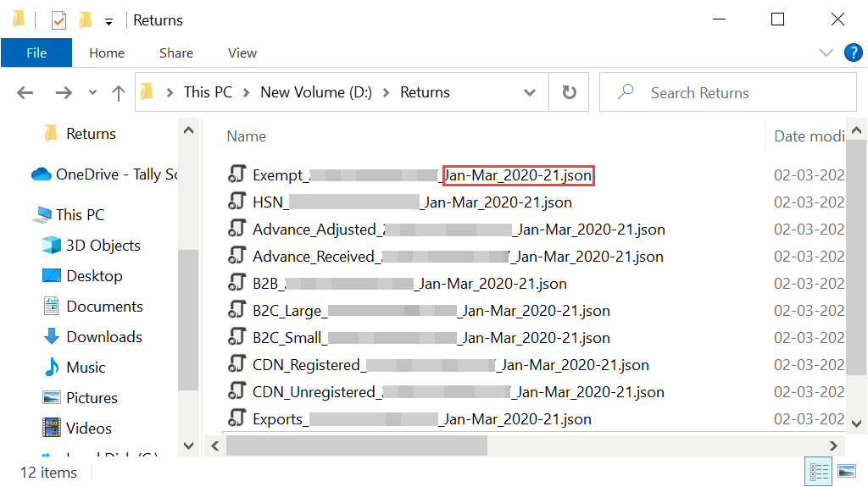The height and width of the screenshot is (487, 868).
Task: Switch to Details view layout
Action: click(819, 472)
